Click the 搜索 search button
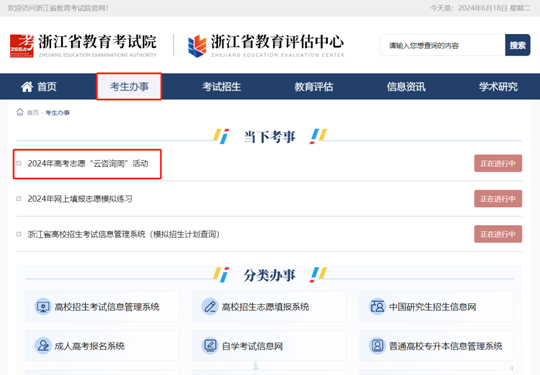Image resolution: width=540 pixels, height=375 pixels. [518, 45]
